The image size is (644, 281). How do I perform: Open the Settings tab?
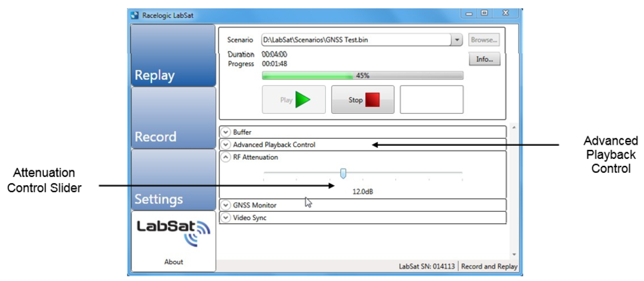pyautogui.click(x=173, y=180)
